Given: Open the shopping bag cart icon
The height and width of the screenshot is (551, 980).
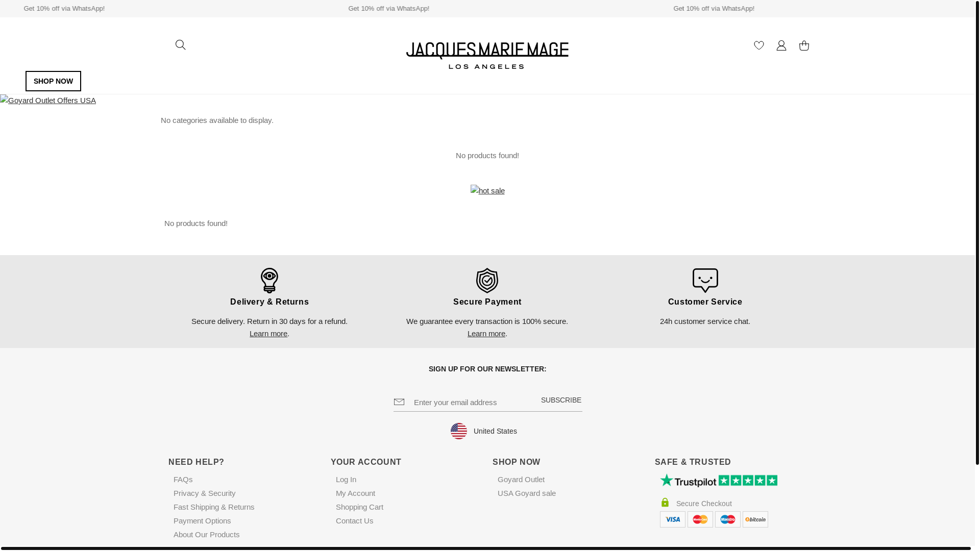Looking at the screenshot, I should (804, 45).
